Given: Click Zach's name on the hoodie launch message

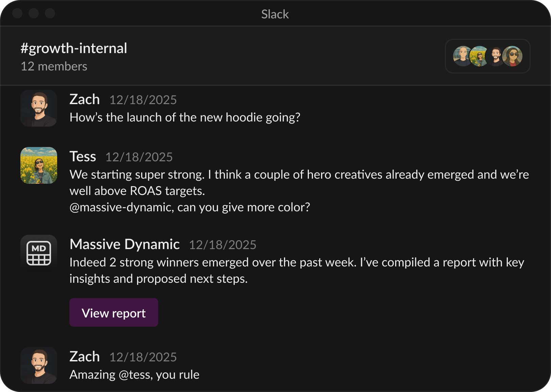Looking at the screenshot, I should click(85, 99).
